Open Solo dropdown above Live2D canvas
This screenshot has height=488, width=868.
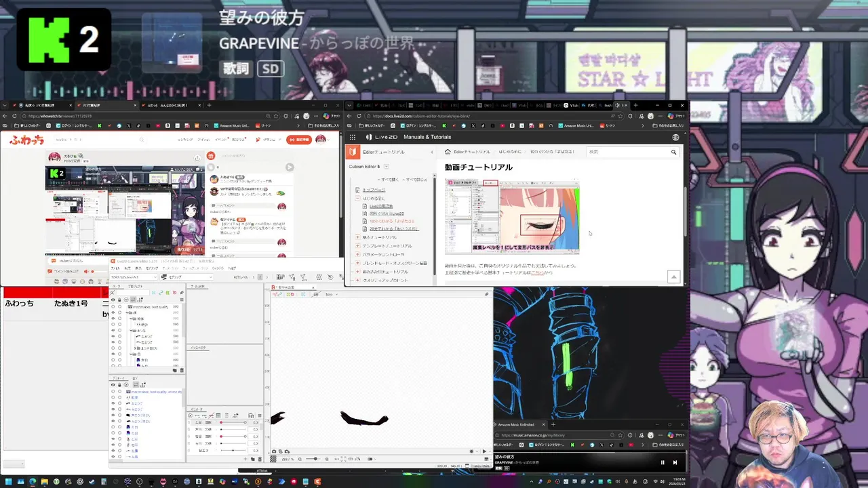[x=331, y=294]
